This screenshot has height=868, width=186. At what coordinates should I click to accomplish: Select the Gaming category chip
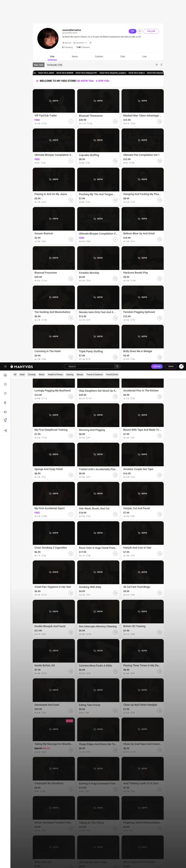click(x=70, y=374)
